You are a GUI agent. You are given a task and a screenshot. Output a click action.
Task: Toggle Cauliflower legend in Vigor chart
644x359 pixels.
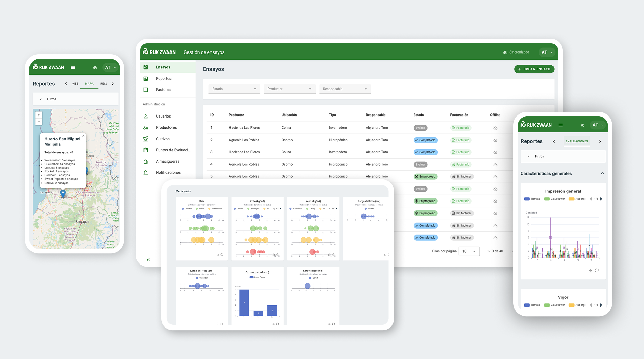pos(555,305)
